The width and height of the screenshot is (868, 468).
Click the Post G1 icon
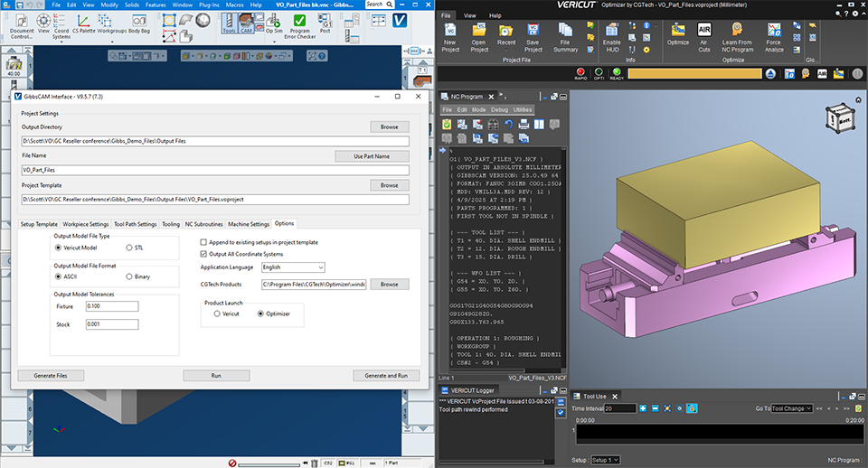pos(325,23)
